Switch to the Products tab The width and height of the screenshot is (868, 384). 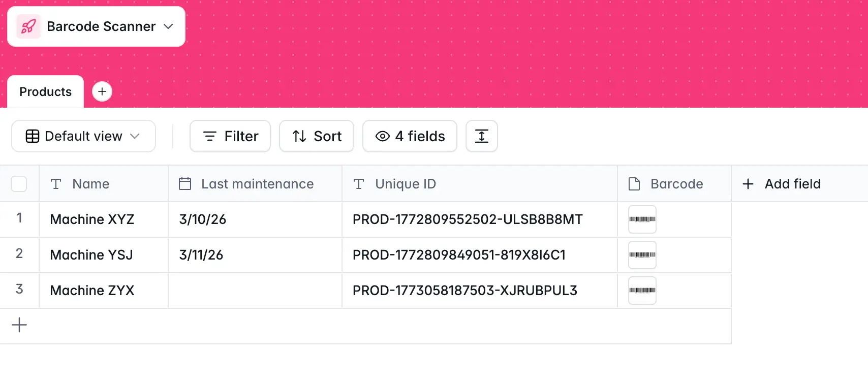pos(45,91)
